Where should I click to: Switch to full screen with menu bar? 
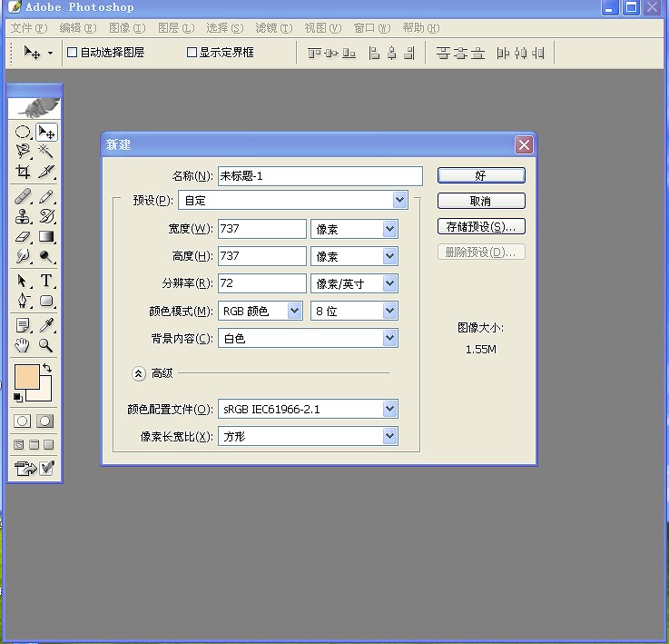tap(34, 444)
